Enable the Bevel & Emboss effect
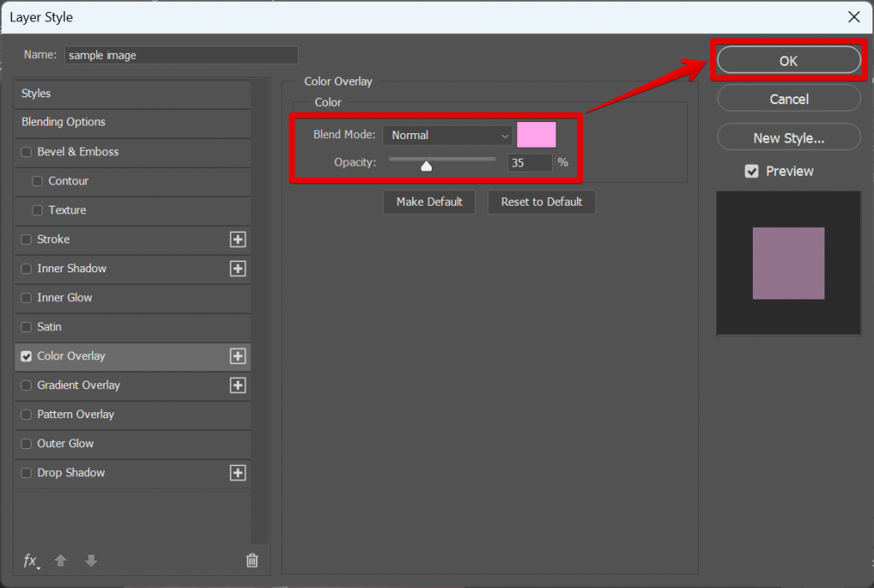Image resolution: width=874 pixels, height=588 pixels. click(26, 152)
